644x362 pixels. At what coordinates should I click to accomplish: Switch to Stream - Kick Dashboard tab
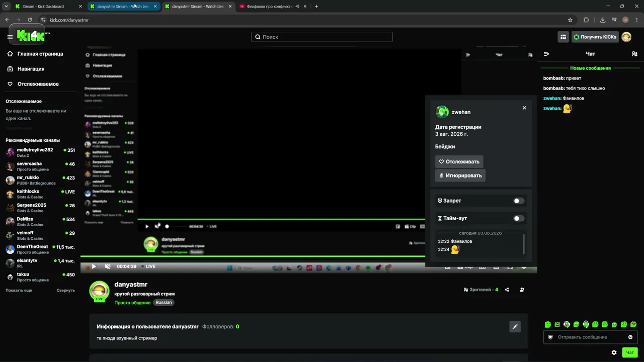click(x=48, y=7)
